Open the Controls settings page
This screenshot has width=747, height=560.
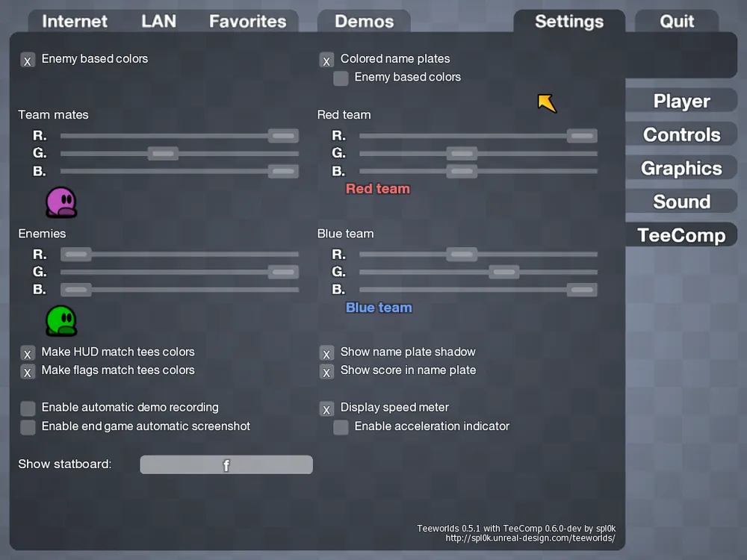click(681, 135)
